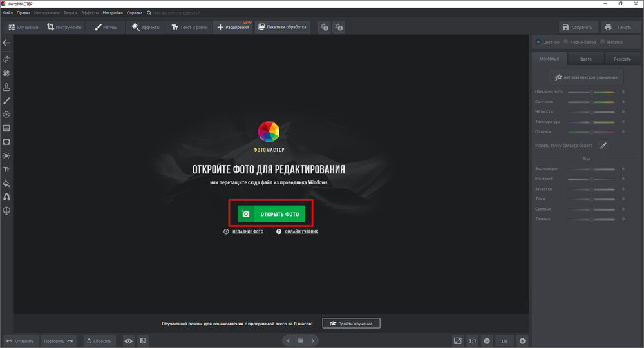This screenshot has width=644, height=348.
Task: Click the Насыщенность slider handle
Action: tap(591, 92)
